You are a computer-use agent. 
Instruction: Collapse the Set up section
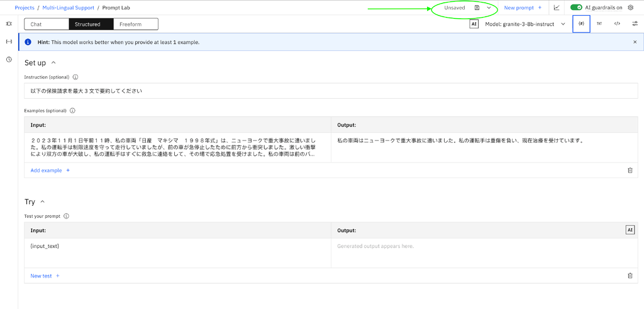pyautogui.click(x=53, y=63)
